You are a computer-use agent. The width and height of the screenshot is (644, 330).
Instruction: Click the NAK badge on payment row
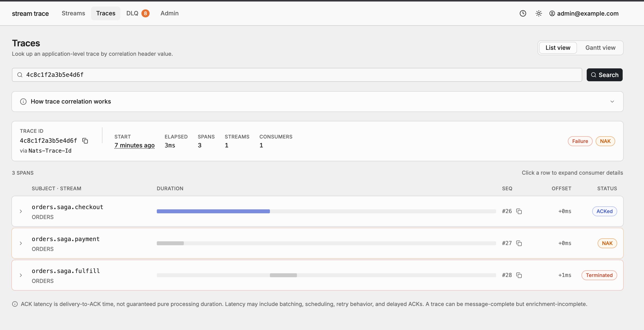607,243
